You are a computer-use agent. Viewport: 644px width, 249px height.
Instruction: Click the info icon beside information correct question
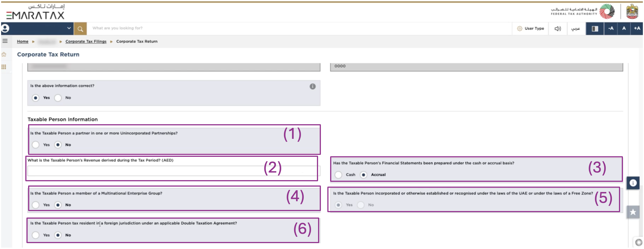[x=312, y=87]
